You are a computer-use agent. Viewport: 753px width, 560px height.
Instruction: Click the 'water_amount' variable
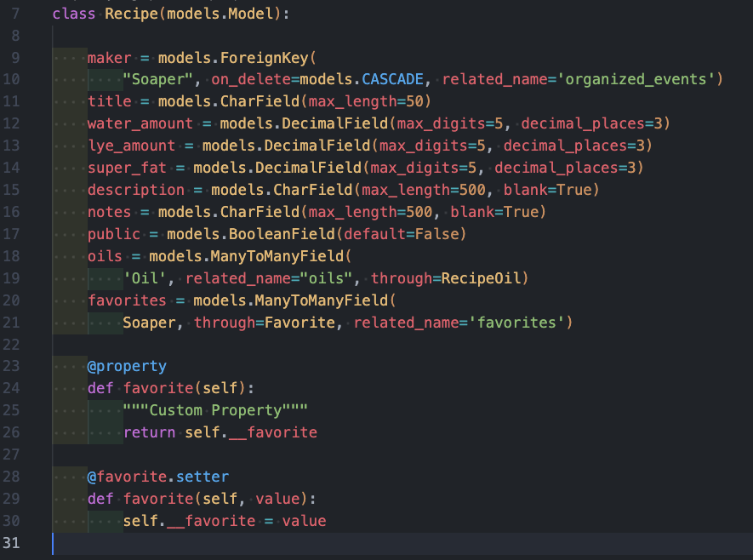coord(140,123)
